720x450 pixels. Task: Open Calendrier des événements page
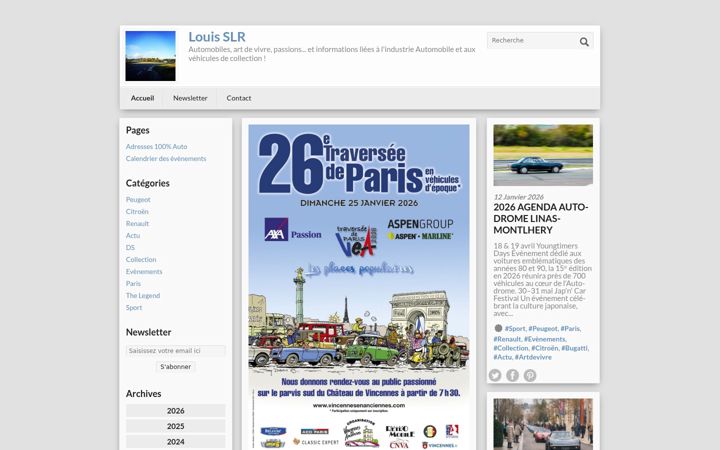tap(166, 158)
